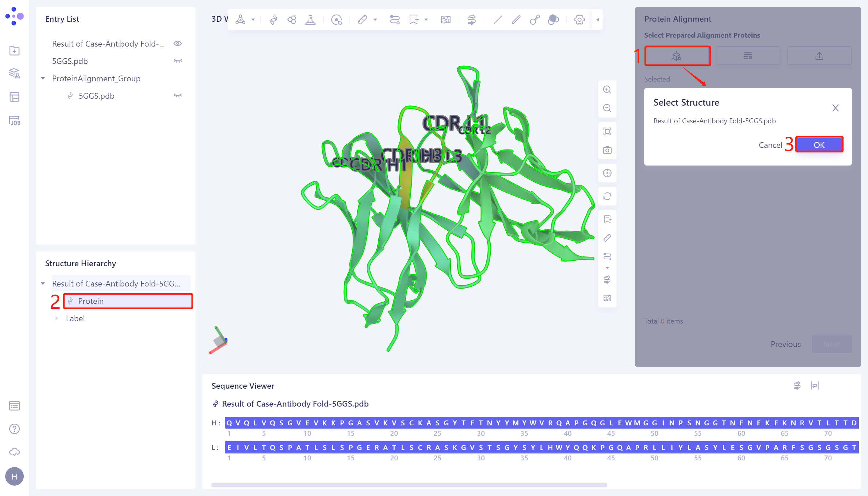Select the flask tool in the 3D toolbar
Image resolution: width=868 pixels, height=496 pixels.
[x=310, y=20]
